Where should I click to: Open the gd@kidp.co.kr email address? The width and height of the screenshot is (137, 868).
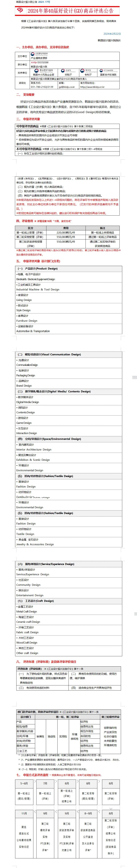(67, 87)
